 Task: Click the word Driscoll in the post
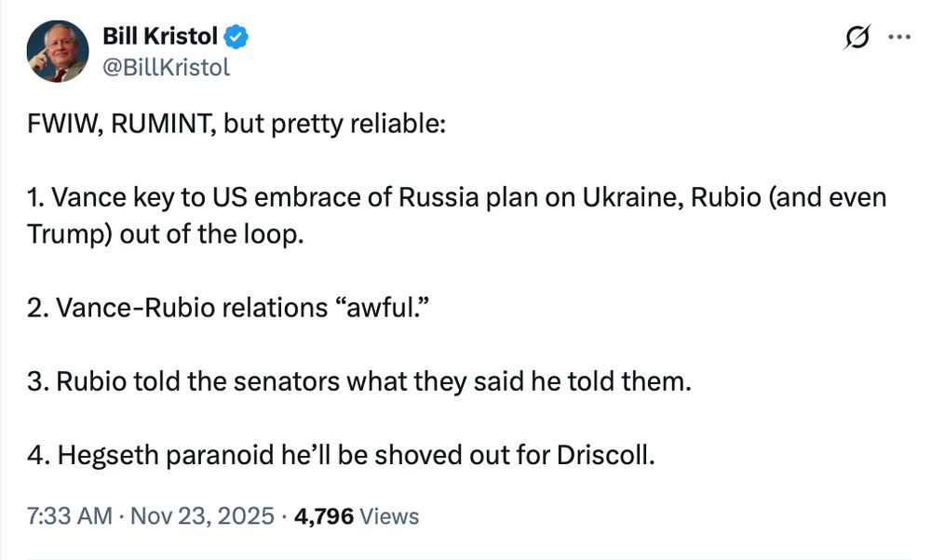(x=606, y=455)
